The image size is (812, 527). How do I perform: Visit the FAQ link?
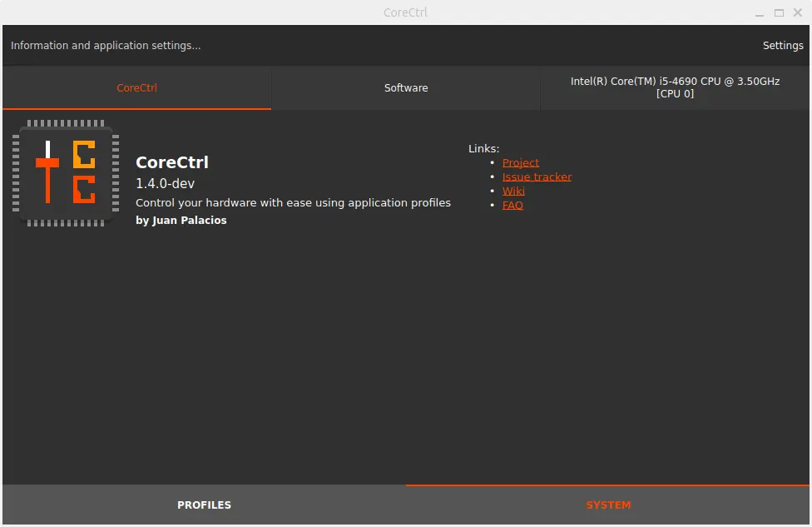(x=512, y=206)
